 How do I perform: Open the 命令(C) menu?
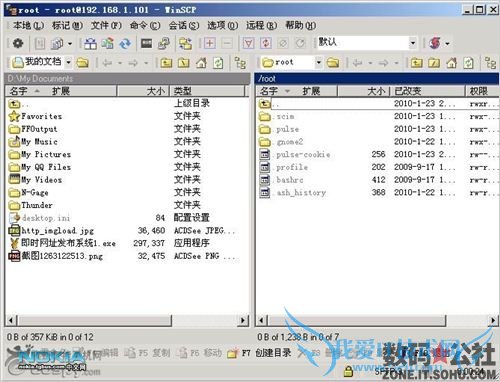[x=145, y=25]
